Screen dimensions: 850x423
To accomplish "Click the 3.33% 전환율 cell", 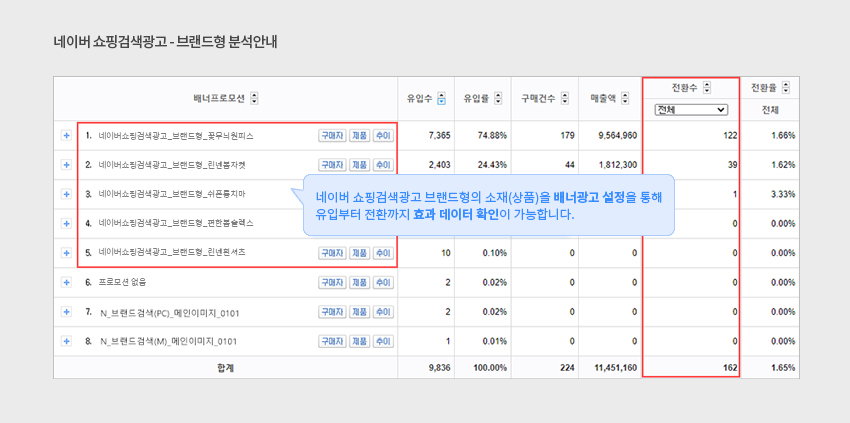I will tap(783, 194).
